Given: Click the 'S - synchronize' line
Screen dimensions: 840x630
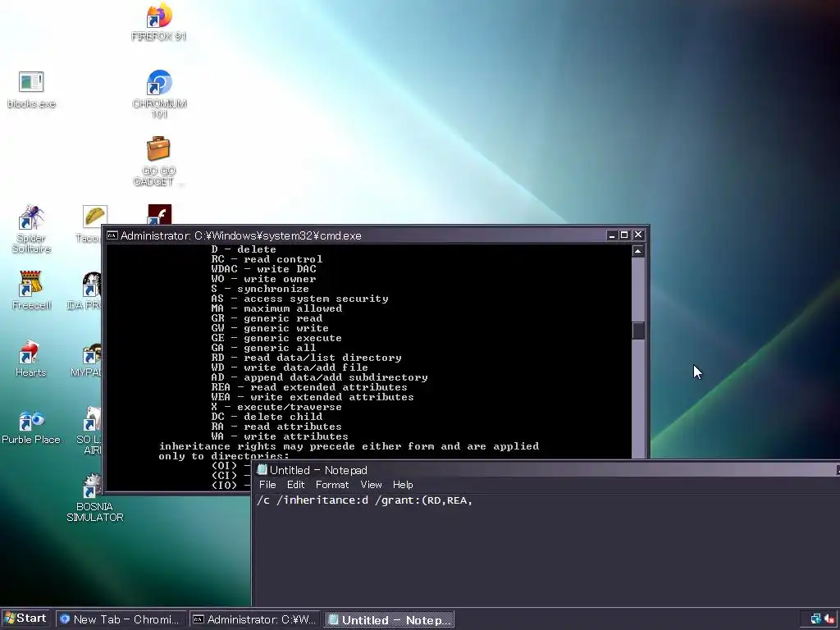Looking at the screenshot, I should [260, 289].
